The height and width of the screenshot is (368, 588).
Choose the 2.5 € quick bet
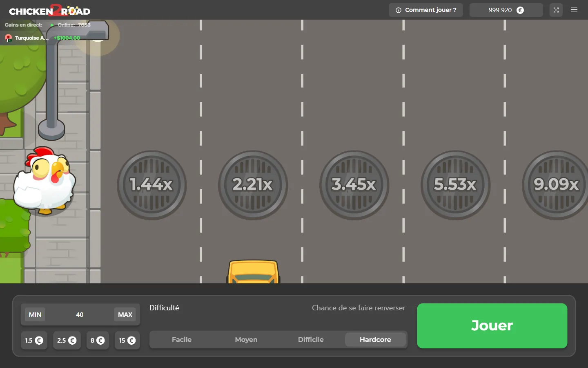(x=67, y=340)
